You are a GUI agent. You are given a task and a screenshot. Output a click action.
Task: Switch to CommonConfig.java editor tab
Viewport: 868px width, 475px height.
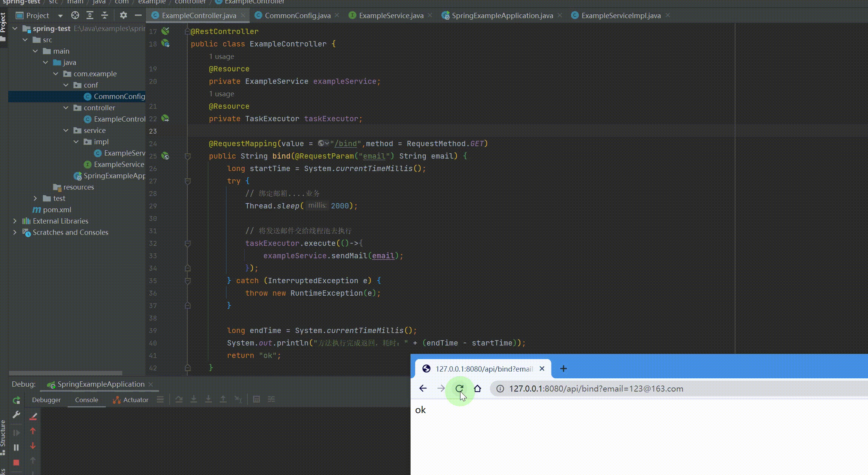297,15
